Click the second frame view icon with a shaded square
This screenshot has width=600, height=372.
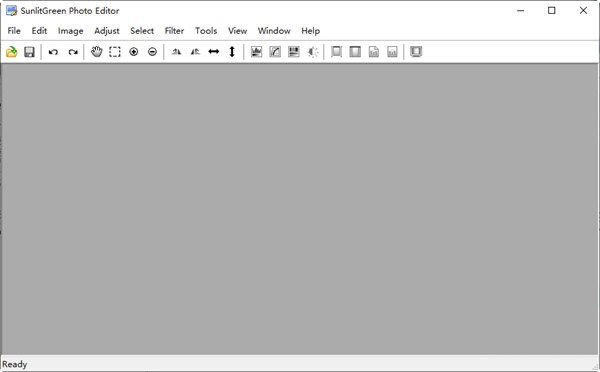[355, 52]
